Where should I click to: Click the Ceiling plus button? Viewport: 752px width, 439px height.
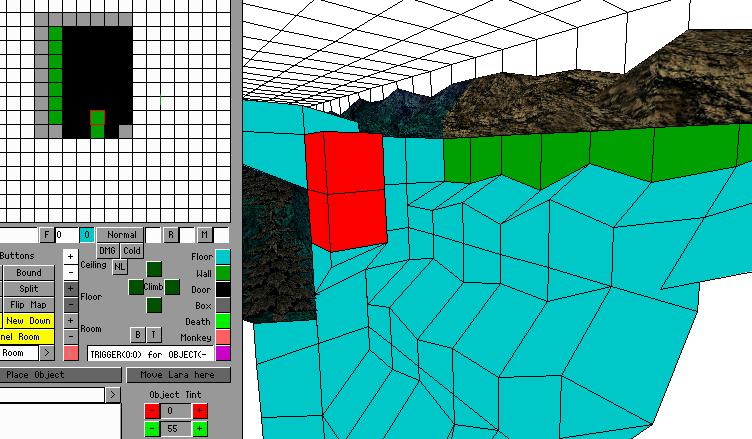[x=70, y=256]
